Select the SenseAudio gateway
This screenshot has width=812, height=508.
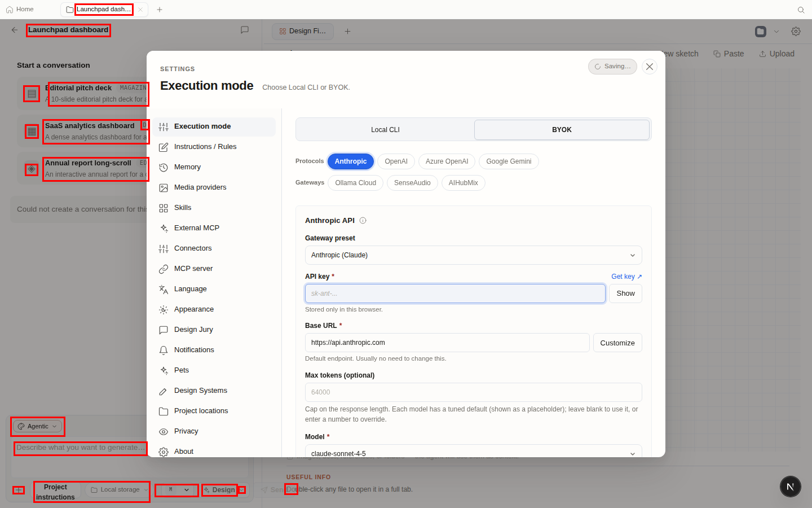[x=412, y=183]
